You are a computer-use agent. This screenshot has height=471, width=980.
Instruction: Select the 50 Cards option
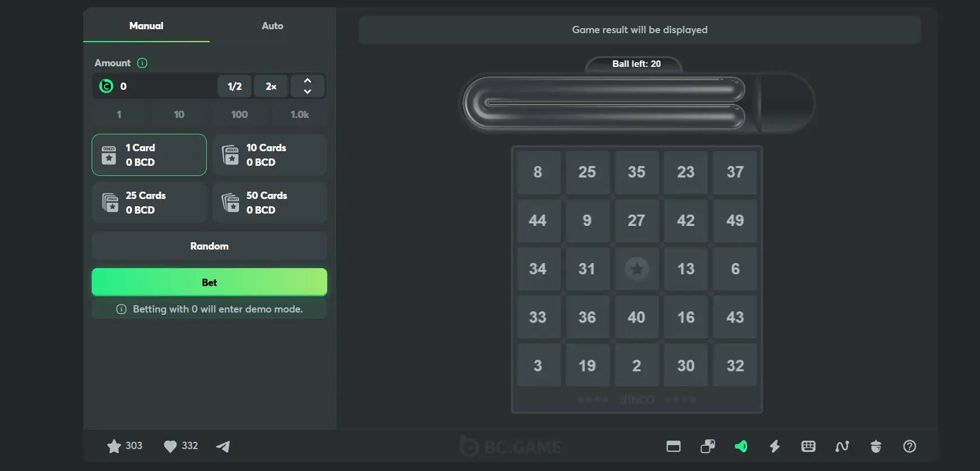pyautogui.click(x=270, y=202)
